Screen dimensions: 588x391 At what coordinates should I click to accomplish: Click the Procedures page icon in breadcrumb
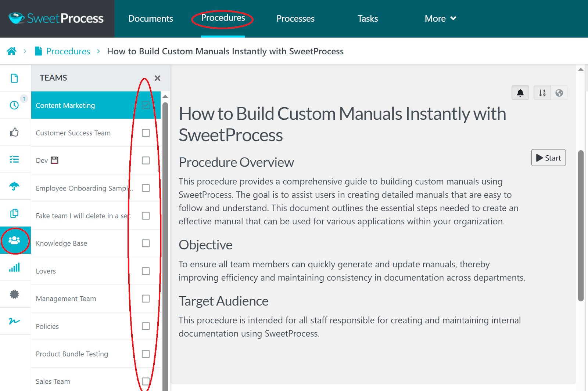point(38,51)
